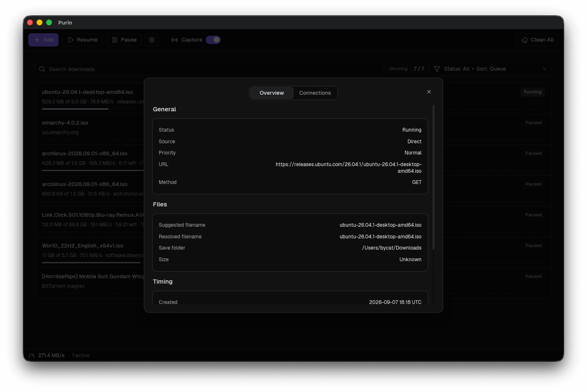The width and height of the screenshot is (587, 392).
Task: Click the speed gauge icon in status bar
Action: click(x=32, y=356)
